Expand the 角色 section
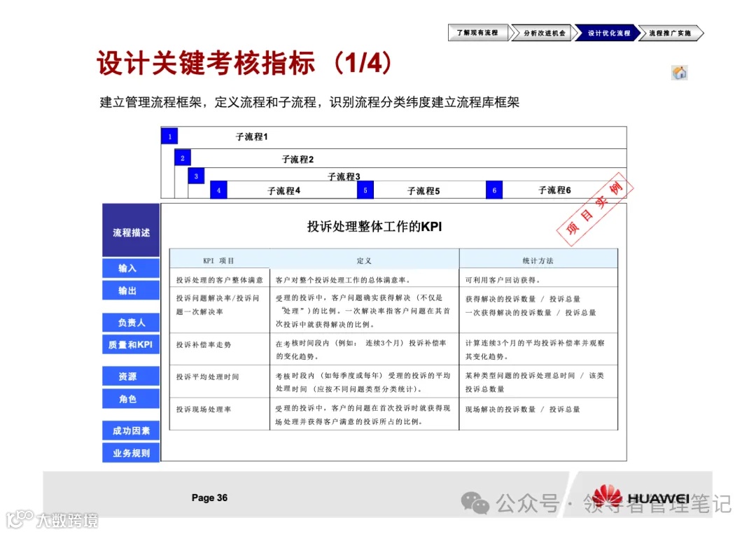The width and height of the screenshot is (756, 534). [130, 398]
